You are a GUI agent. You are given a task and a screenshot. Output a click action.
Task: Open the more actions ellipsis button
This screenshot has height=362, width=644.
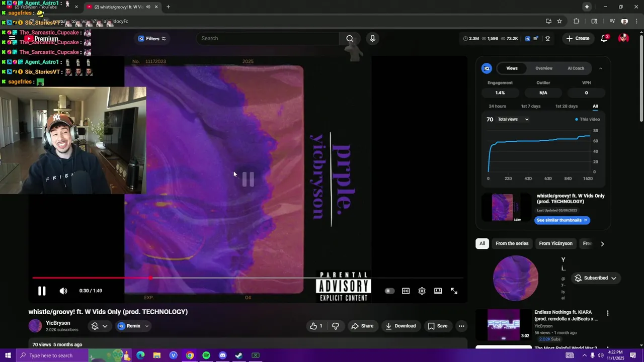461,326
